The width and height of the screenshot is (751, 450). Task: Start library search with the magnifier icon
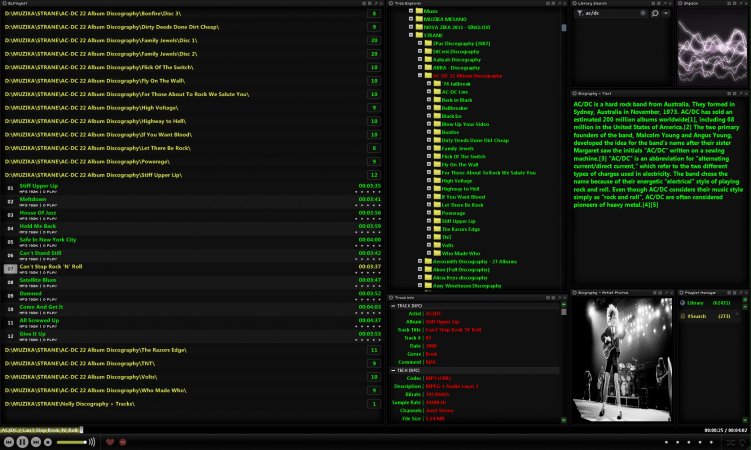[655, 13]
